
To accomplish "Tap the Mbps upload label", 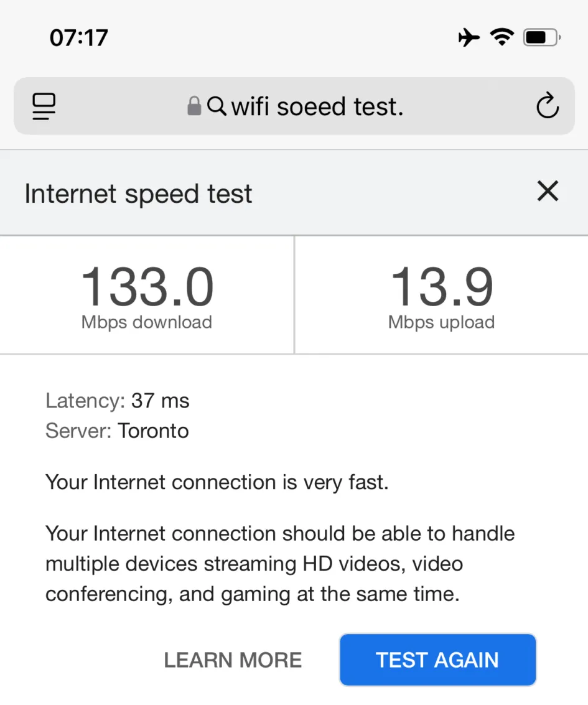I will pyautogui.click(x=441, y=322).
